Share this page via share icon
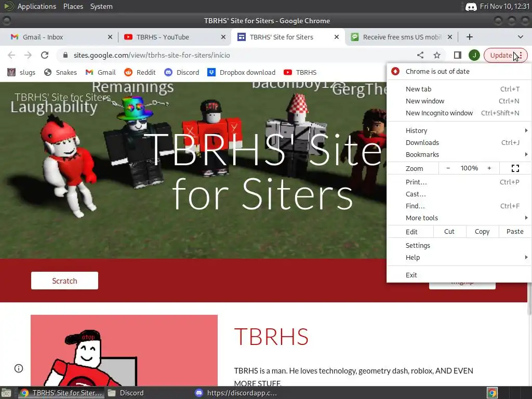 coord(420,55)
